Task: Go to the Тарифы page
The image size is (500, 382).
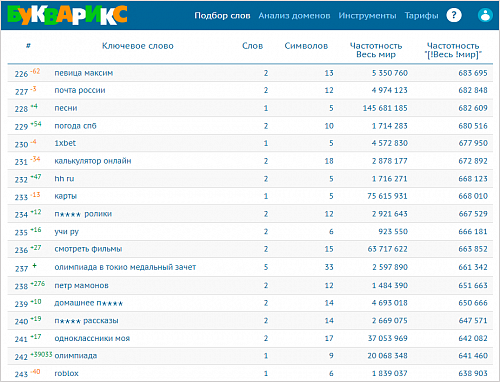Action: tap(421, 16)
